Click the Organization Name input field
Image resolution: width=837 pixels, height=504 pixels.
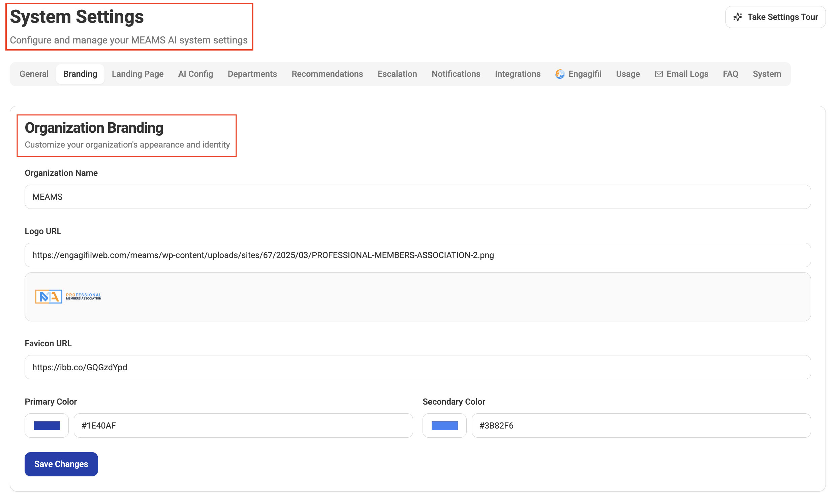pos(417,197)
